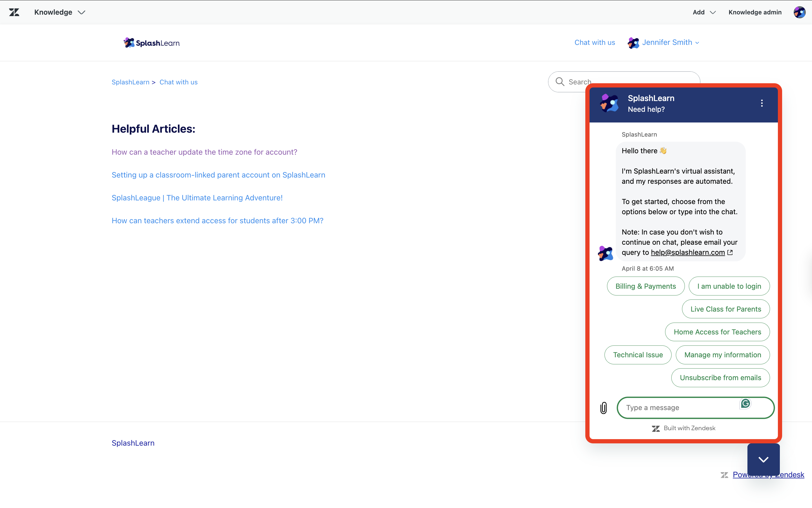Select Home Access for Teachers option
This screenshot has height=508, width=812.
click(x=717, y=332)
